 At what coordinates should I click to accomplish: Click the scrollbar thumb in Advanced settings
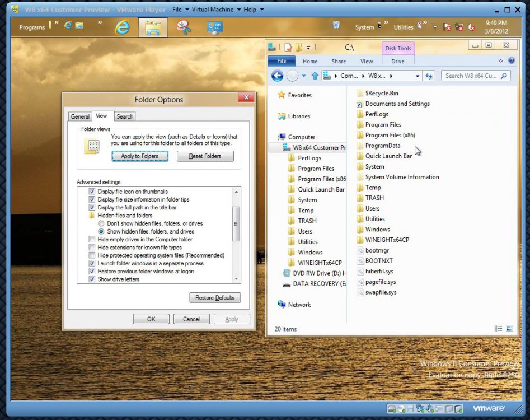[236, 223]
